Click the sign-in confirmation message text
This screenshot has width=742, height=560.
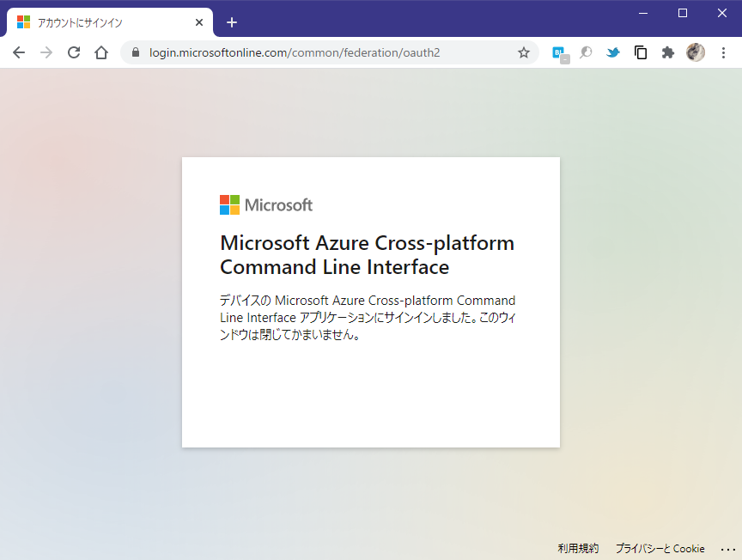(368, 317)
